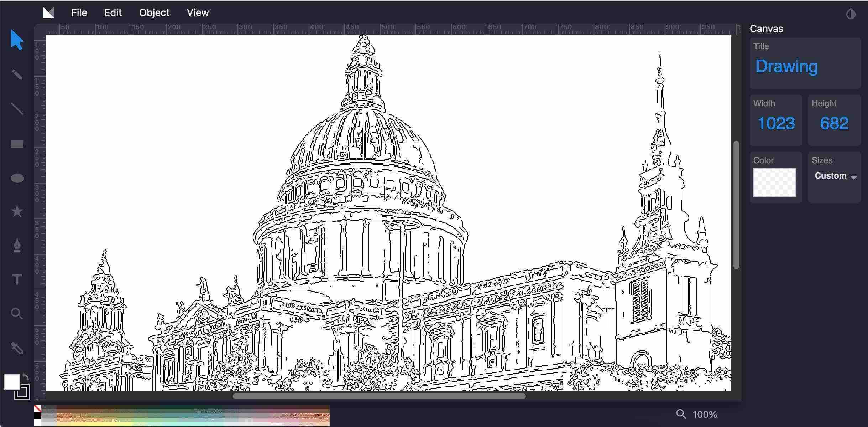Click the Edit menu item
This screenshot has width=868, height=427.
pos(114,12)
